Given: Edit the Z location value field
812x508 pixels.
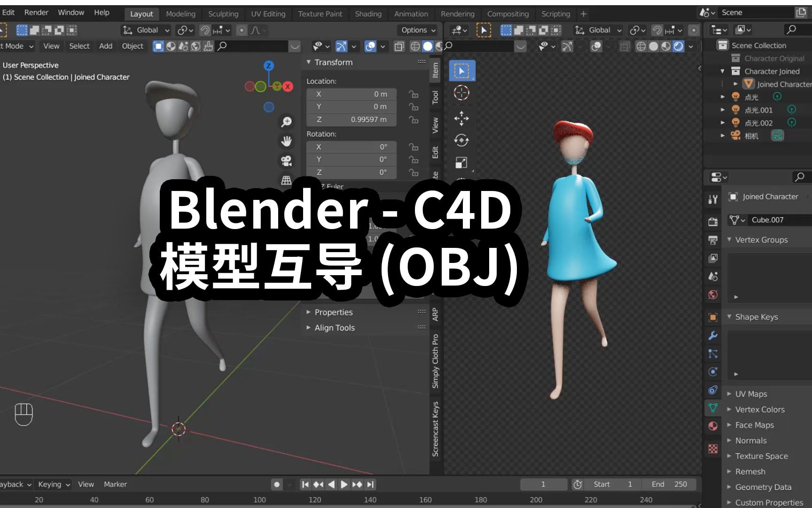Looking at the screenshot, I should click(351, 120).
